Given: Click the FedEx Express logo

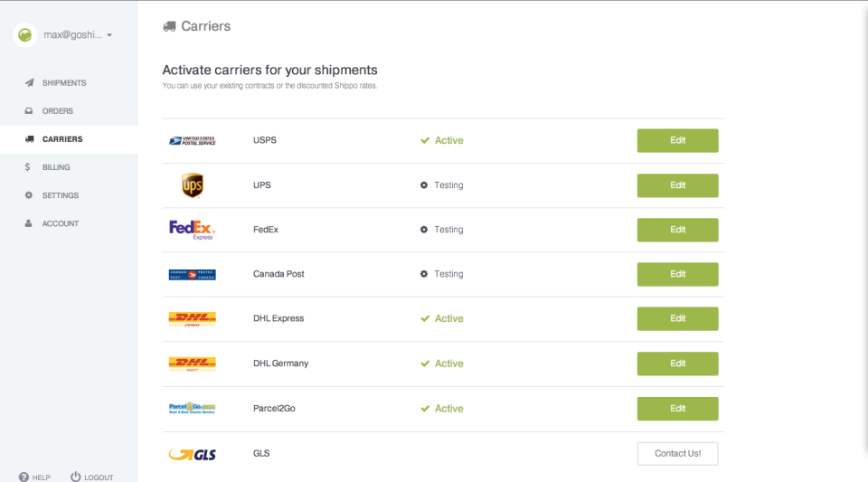Looking at the screenshot, I should point(192,230).
